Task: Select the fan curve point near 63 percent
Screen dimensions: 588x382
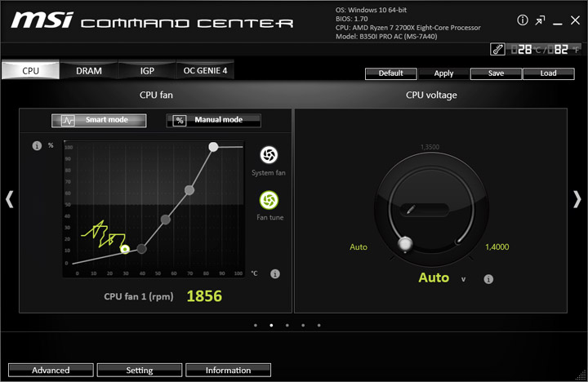Action: click(x=189, y=190)
